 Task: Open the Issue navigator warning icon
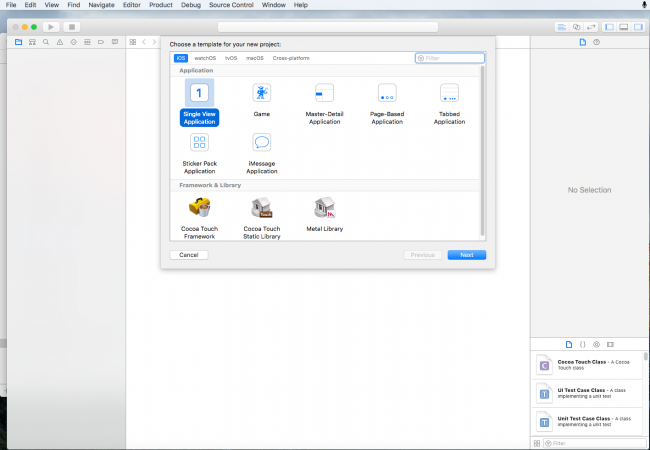[60, 42]
